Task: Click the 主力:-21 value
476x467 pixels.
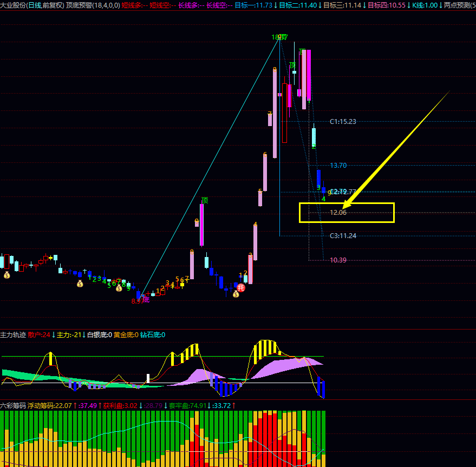Action: point(69,335)
